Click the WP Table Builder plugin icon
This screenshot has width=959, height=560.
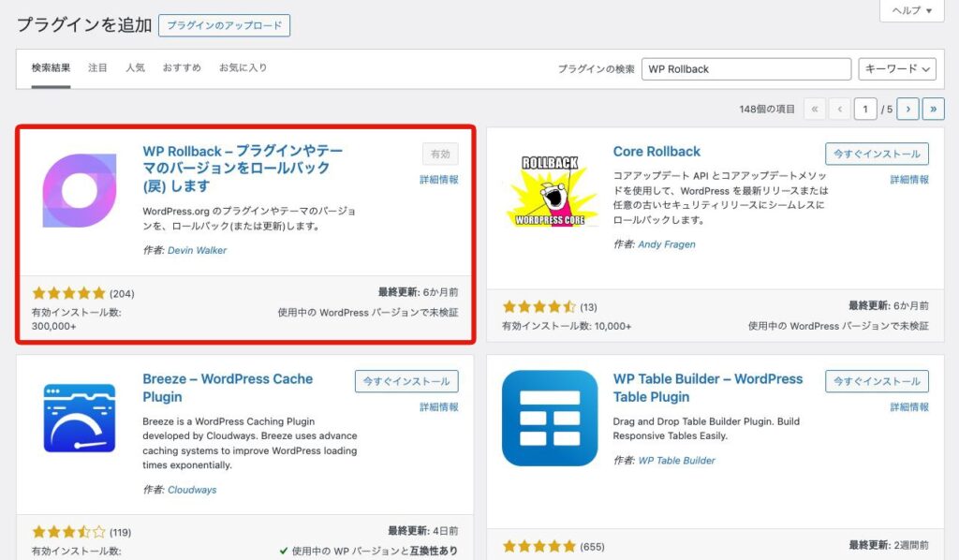coord(550,419)
